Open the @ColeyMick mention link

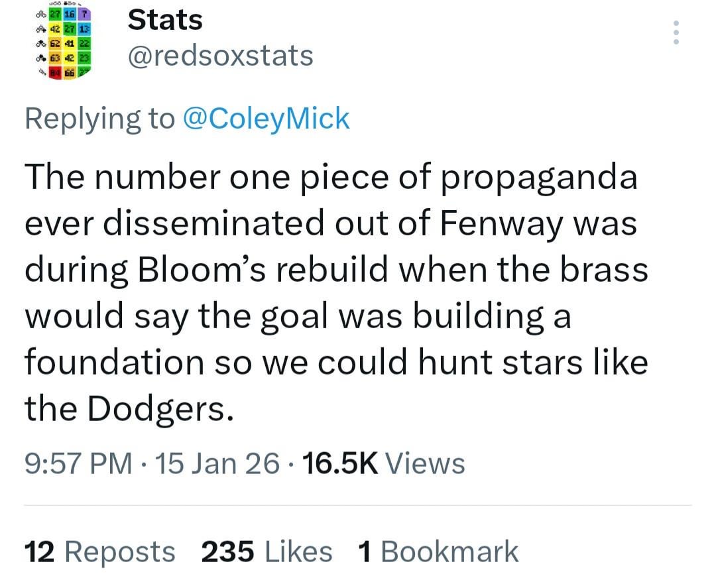pyautogui.click(x=265, y=118)
